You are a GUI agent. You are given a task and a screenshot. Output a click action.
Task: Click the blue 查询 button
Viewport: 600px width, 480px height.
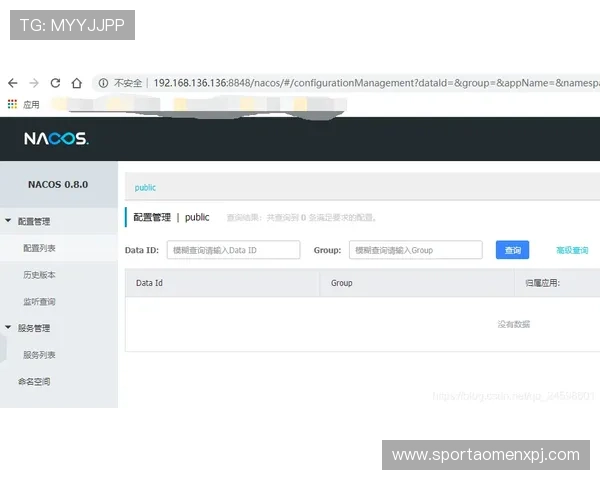coord(512,250)
